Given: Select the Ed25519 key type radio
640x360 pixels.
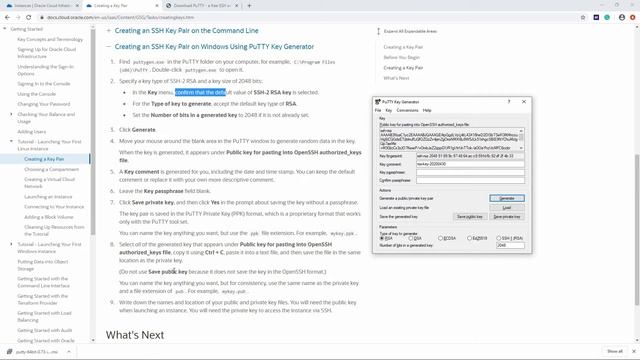Looking at the screenshot, I should pyautogui.click(x=469, y=238).
